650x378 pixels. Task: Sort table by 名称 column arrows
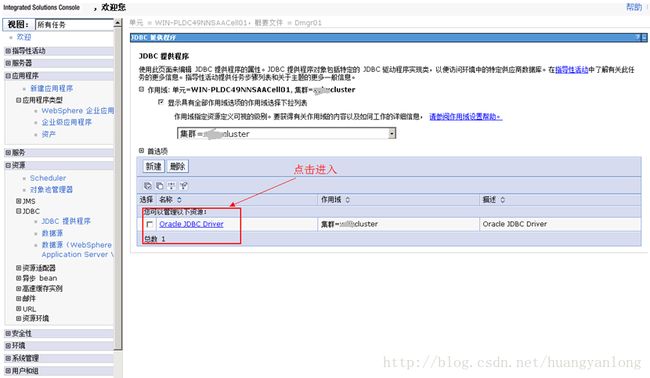pyautogui.click(x=179, y=200)
